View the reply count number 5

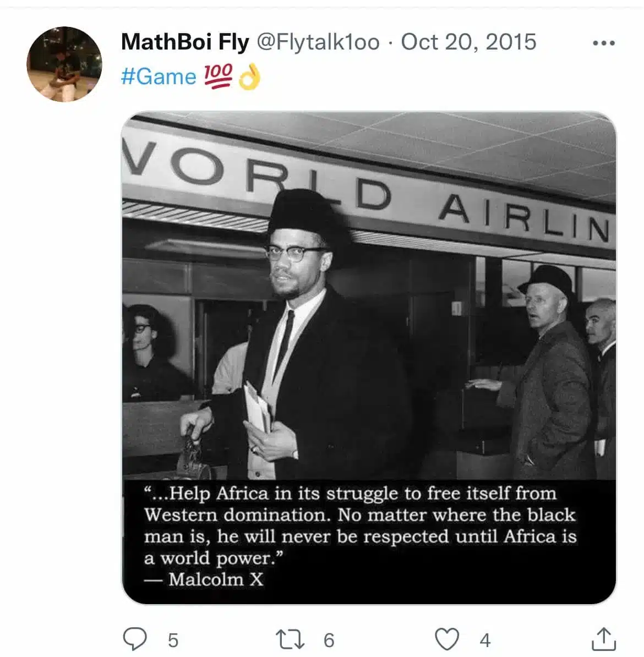click(x=173, y=640)
